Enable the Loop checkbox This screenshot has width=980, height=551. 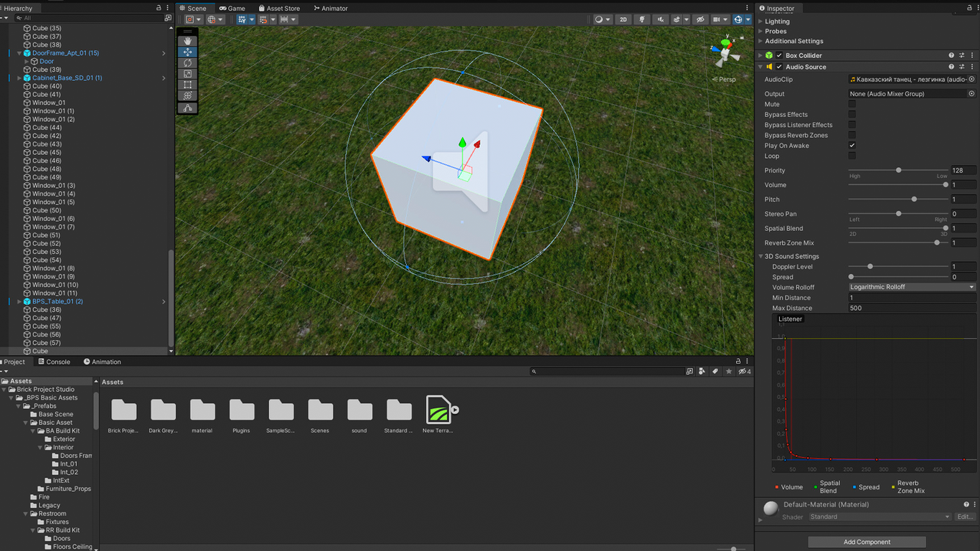(852, 156)
